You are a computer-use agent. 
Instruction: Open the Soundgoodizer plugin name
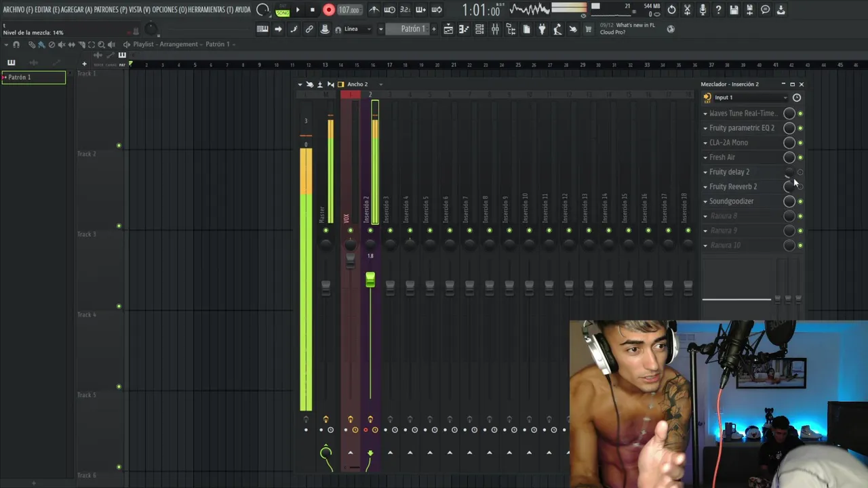pyautogui.click(x=732, y=201)
